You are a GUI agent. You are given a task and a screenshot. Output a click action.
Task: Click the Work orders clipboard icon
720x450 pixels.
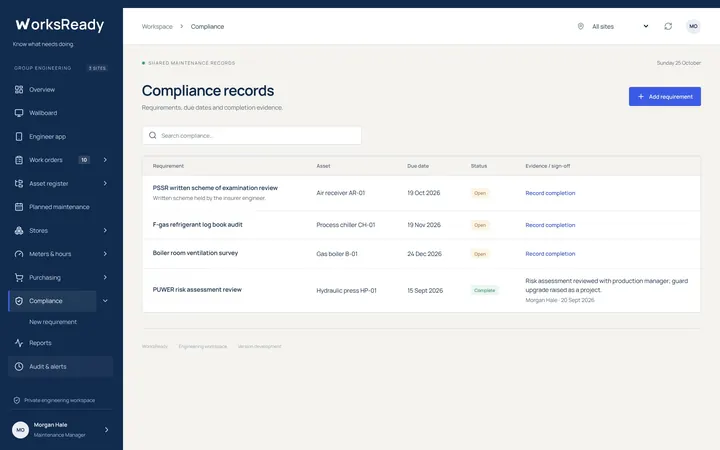coord(19,160)
